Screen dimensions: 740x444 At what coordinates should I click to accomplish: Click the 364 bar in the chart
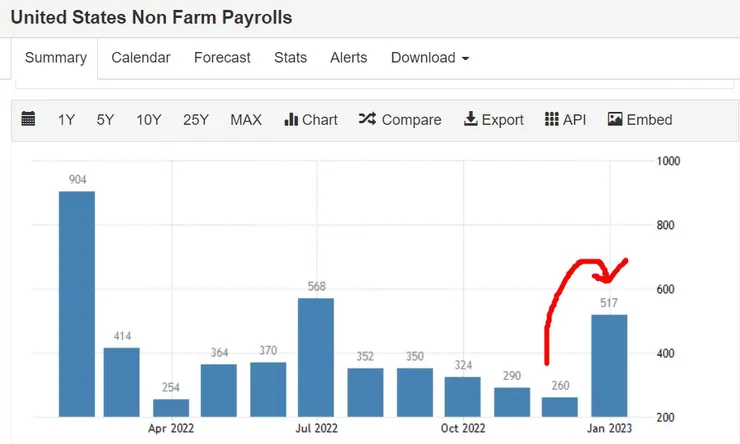pos(219,391)
